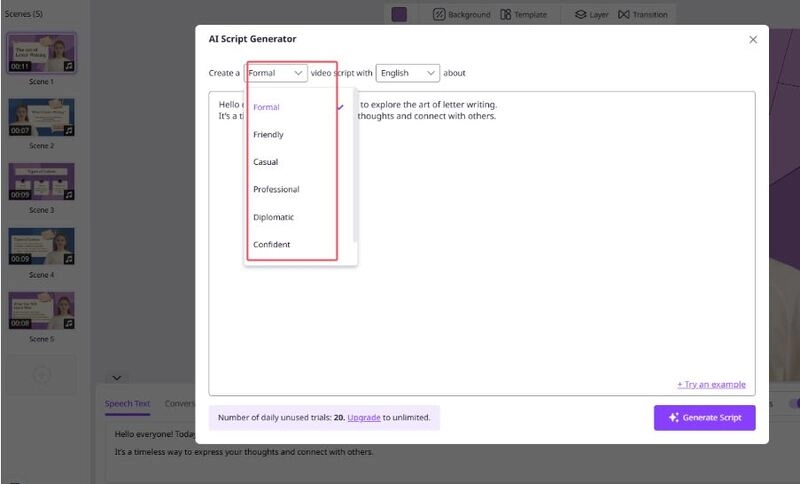Add a new scene with plus button
800x484 pixels.
(x=41, y=375)
